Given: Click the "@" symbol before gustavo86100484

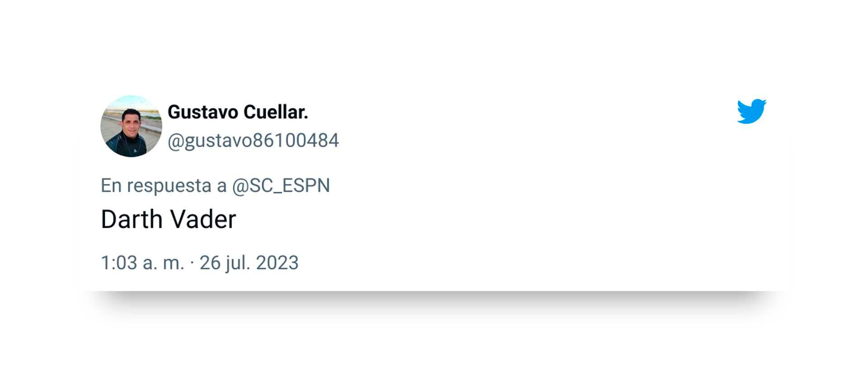Looking at the screenshot, I should click(x=175, y=141).
